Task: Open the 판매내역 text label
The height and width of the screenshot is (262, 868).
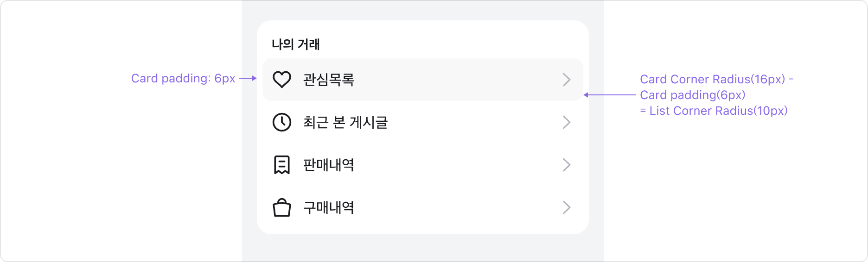Action: [x=329, y=165]
